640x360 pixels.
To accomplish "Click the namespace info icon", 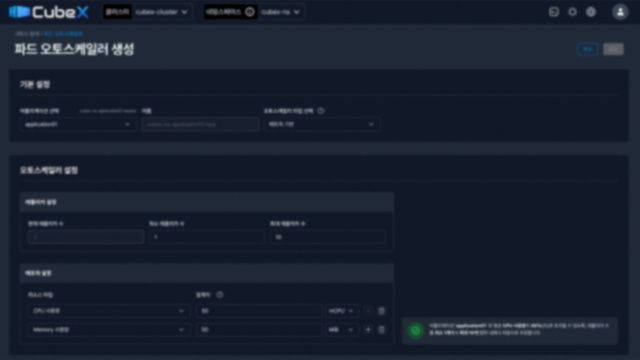I will click(x=250, y=12).
